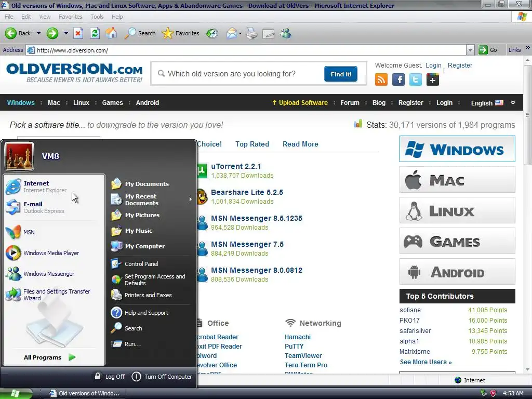The height and width of the screenshot is (399, 532).
Task: Launch Windows Messenger from Start menu
Action: point(54,274)
